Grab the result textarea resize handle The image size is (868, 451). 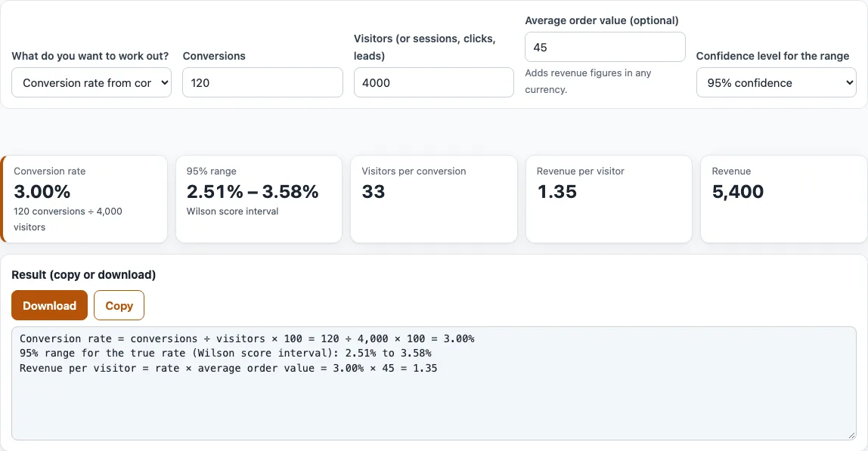[851, 435]
